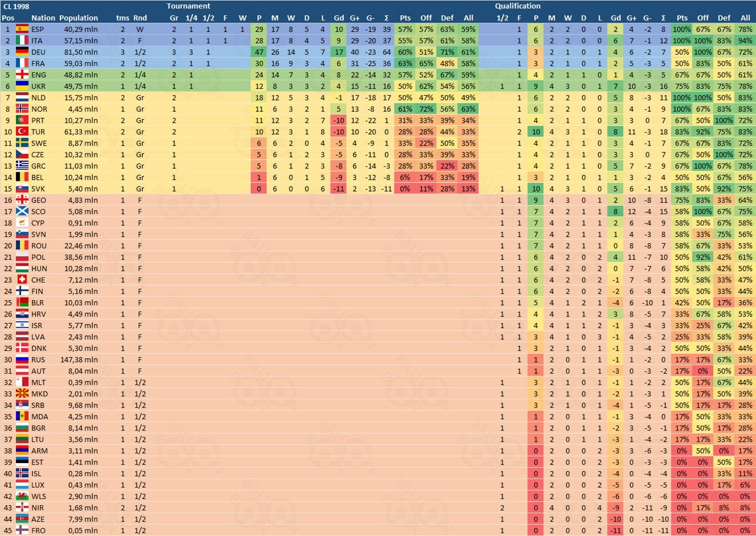The image size is (756, 536).
Task: Select the 'Qualification' section header
Action: click(518, 6)
